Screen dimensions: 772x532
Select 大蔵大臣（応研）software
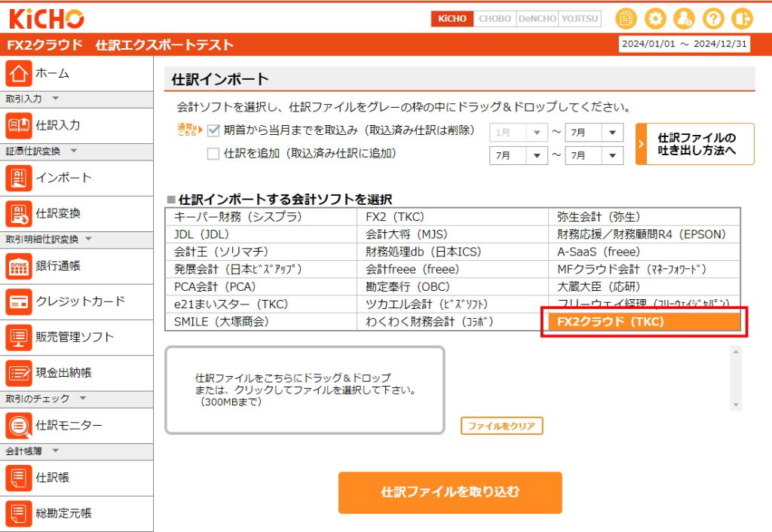click(645, 287)
